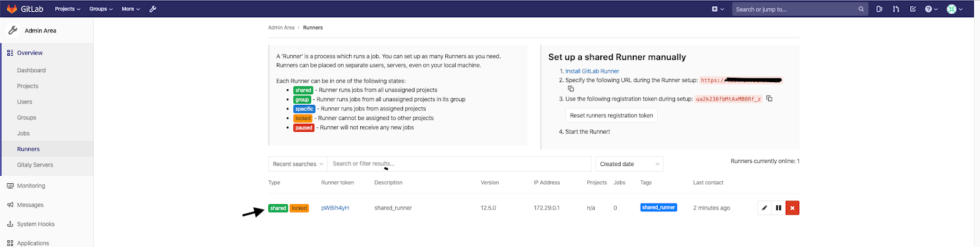Select Runners in sidebar

point(28,149)
